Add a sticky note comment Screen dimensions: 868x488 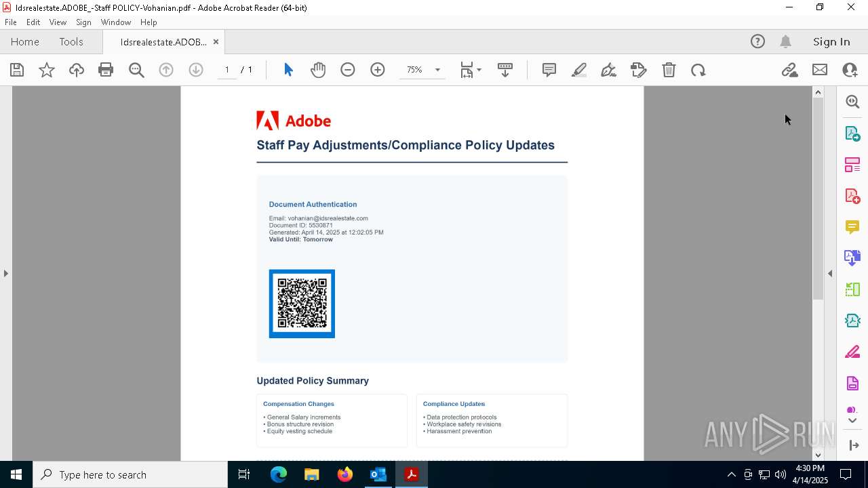coord(549,70)
